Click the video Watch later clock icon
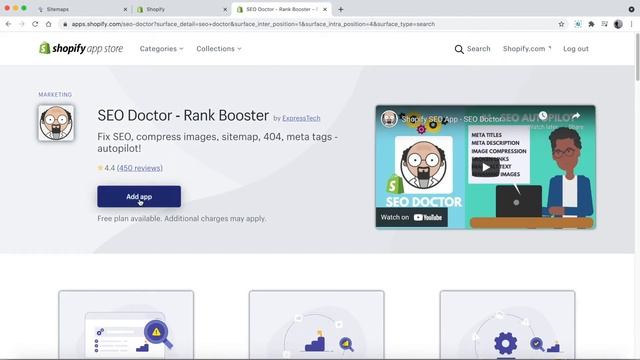Viewport: 640px width, 360px height. tap(543, 116)
